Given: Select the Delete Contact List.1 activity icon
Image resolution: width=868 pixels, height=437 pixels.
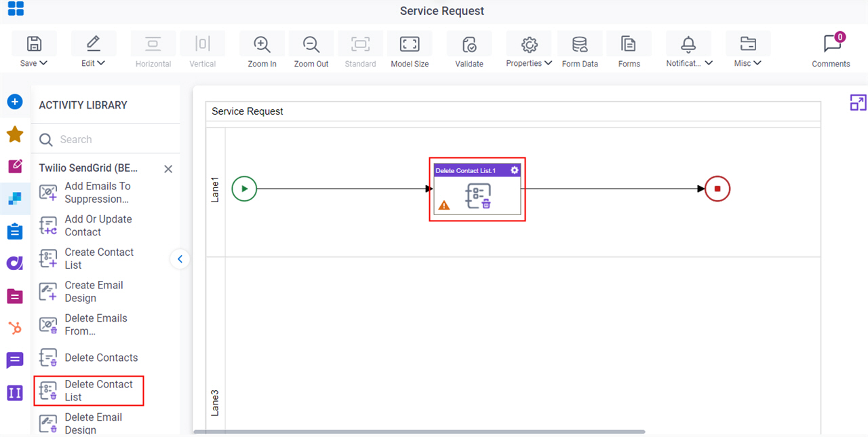Looking at the screenshot, I should click(478, 196).
